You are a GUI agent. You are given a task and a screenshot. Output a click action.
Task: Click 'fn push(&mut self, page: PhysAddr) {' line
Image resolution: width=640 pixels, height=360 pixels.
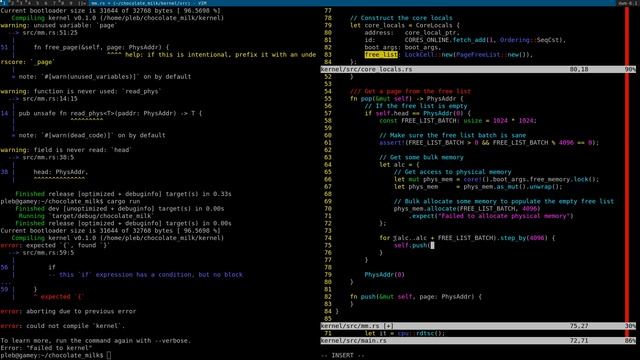tap(416, 297)
